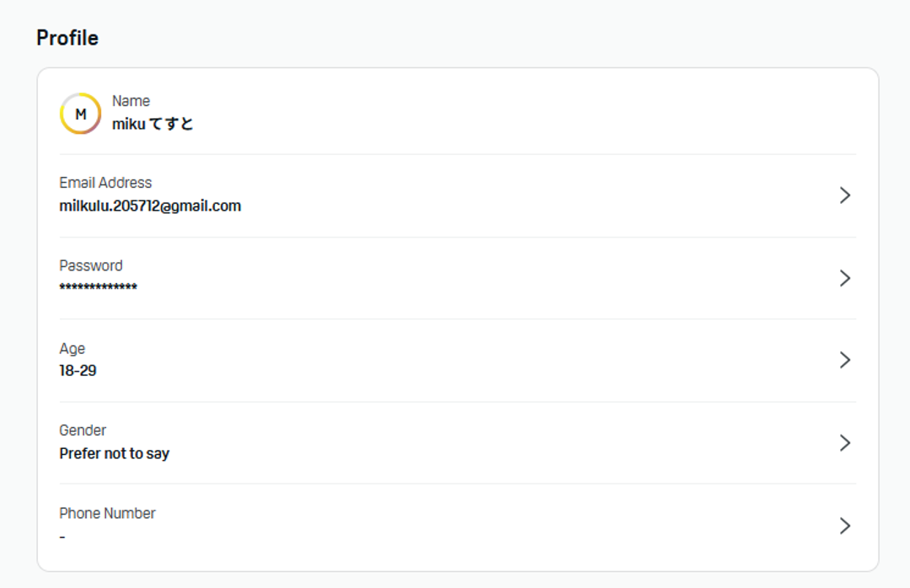
Task: Click the Name label beside the avatar
Action: click(131, 101)
